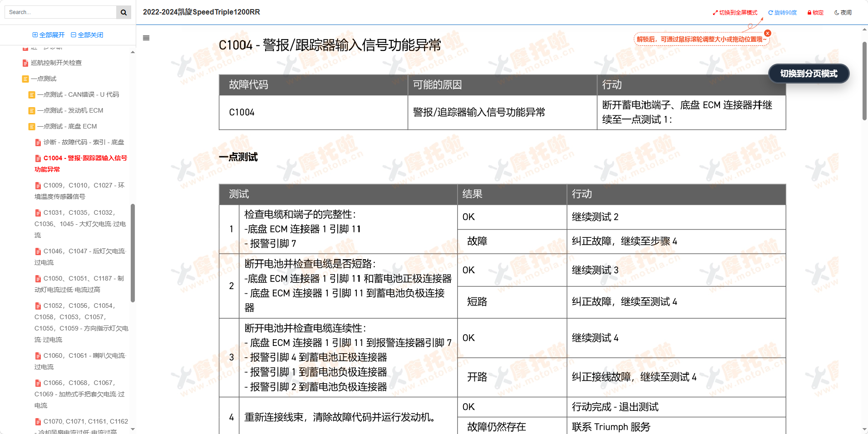This screenshot has width=868, height=434.
Task: Switch to paged mode 切换到分页模式
Action: (809, 74)
